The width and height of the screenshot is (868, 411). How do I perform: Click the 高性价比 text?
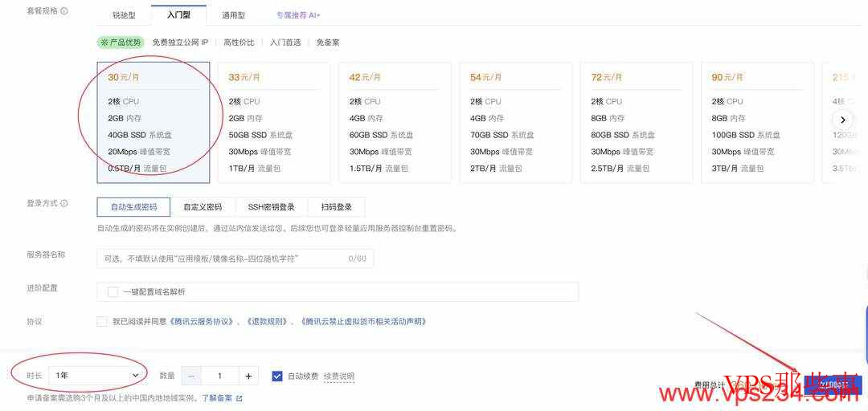[240, 43]
